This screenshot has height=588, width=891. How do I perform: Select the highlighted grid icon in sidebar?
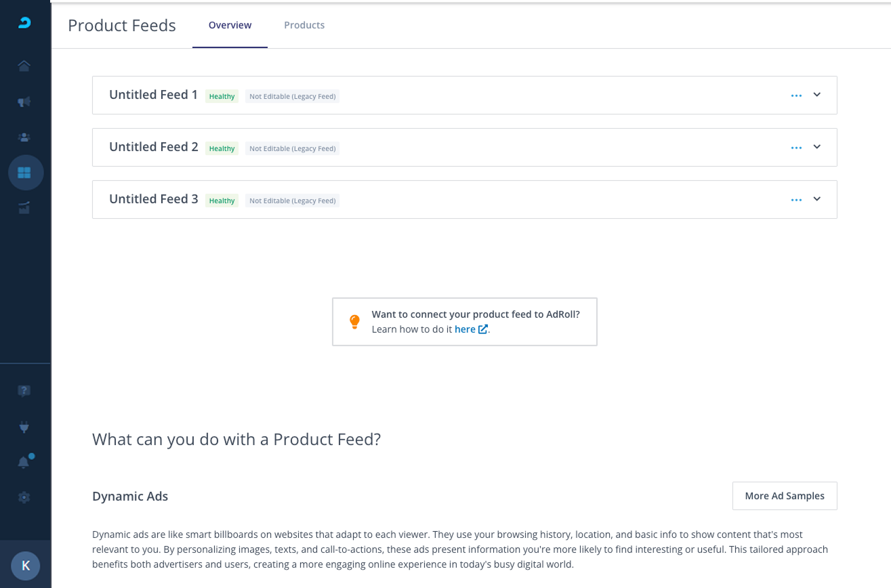tap(25, 173)
